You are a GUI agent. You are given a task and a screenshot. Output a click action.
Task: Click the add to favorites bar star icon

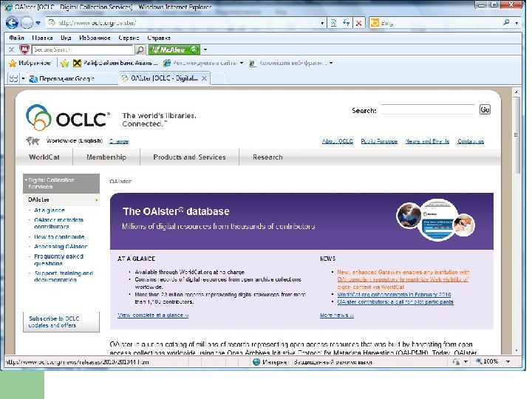65,63
